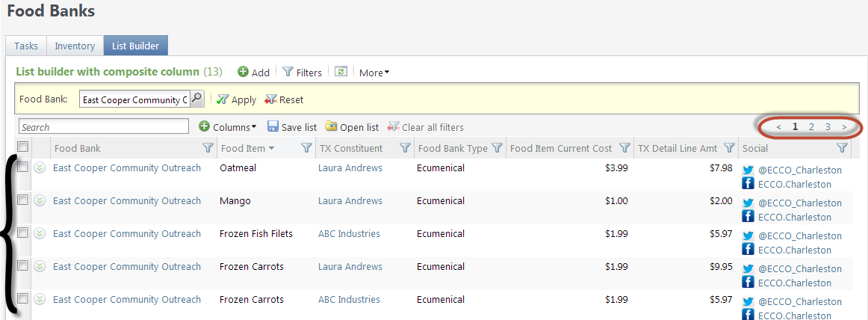Switch to the Inventory tab
868x320 pixels.
tap(75, 46)
